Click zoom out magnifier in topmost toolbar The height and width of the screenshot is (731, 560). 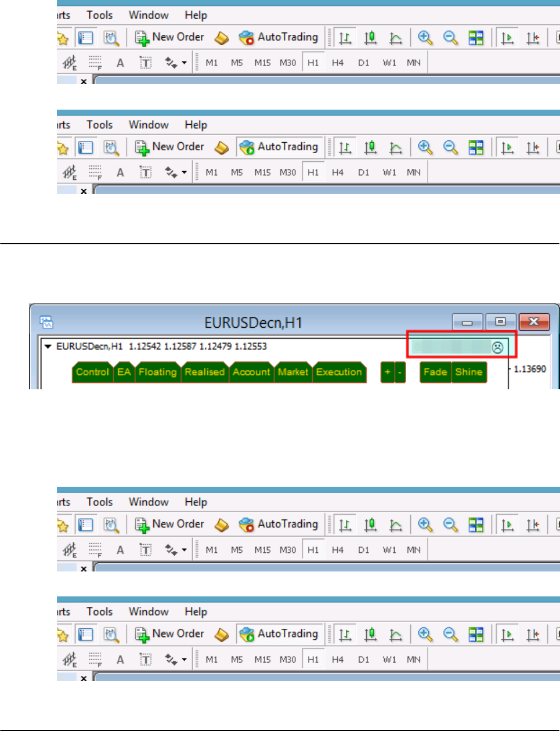click(x=451, y=38)
